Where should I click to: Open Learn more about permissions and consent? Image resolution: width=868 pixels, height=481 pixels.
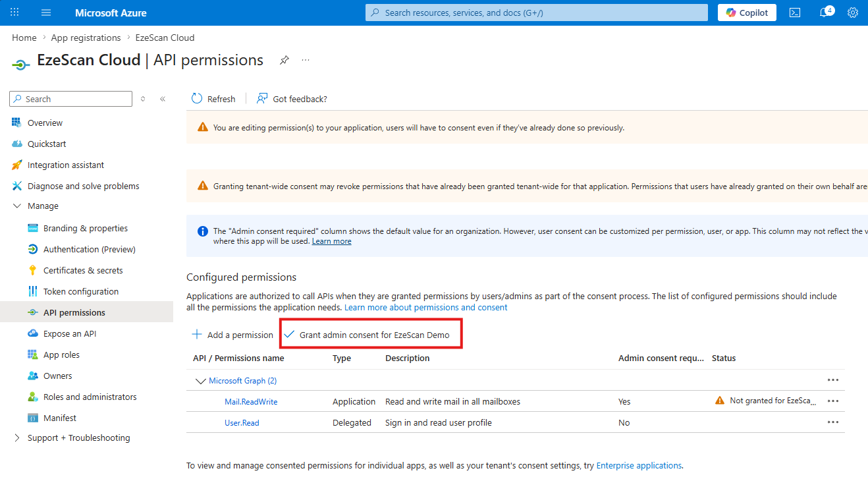pos(426,308)
